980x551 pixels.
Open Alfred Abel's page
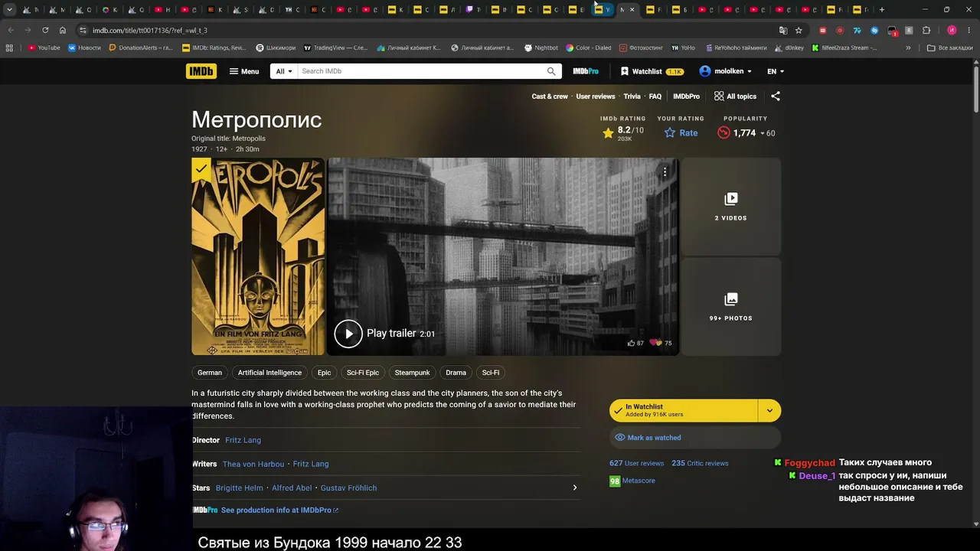tap(292, 488)
